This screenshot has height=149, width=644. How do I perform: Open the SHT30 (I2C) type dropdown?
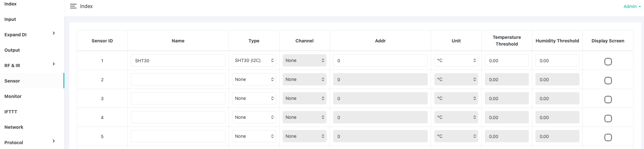tap(254, 60)
